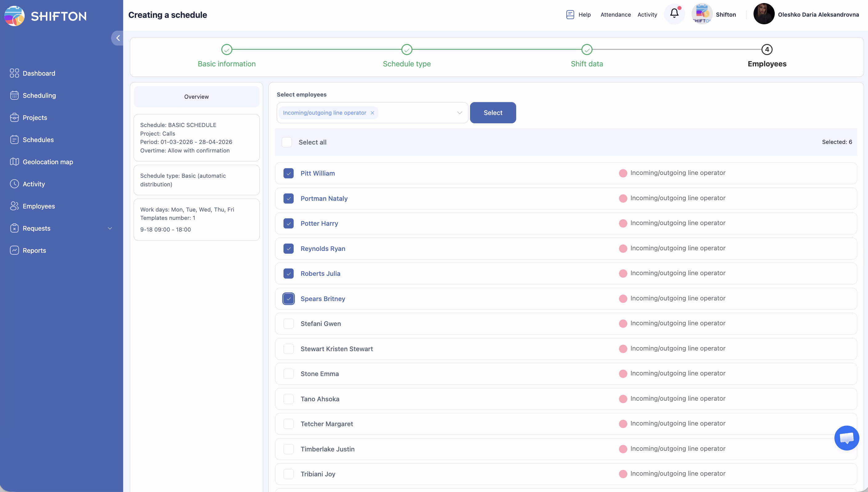Image resolution: width=868 pixels, height=492 pixels.
Task: Check Stefani Gwen's checkbox
Action: tap(288, 324)
